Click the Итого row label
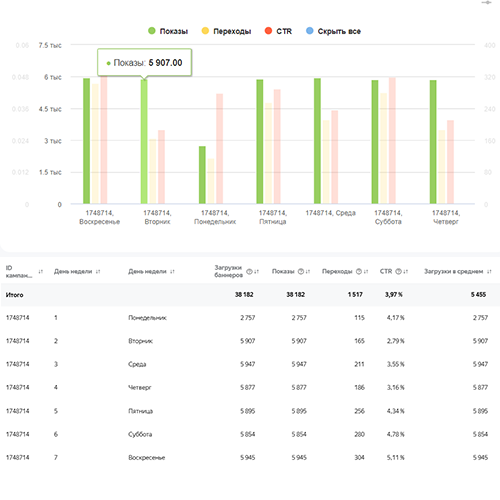The image size is (500, 500). click(x=15, y=295)
